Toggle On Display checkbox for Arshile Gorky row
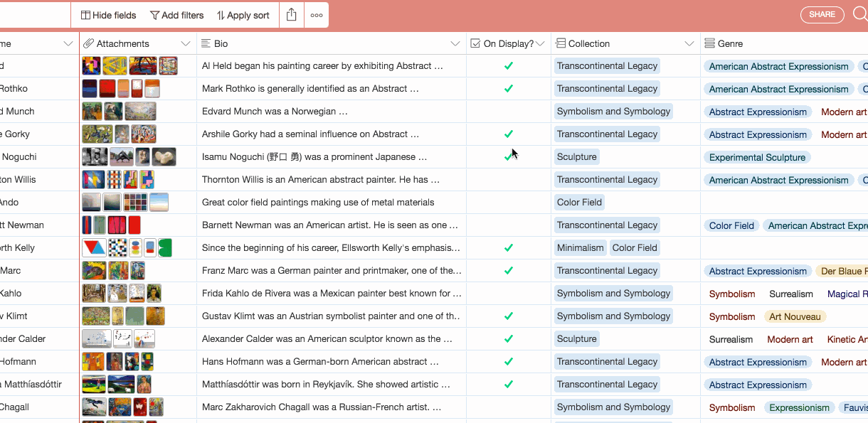 click(509, 134)
